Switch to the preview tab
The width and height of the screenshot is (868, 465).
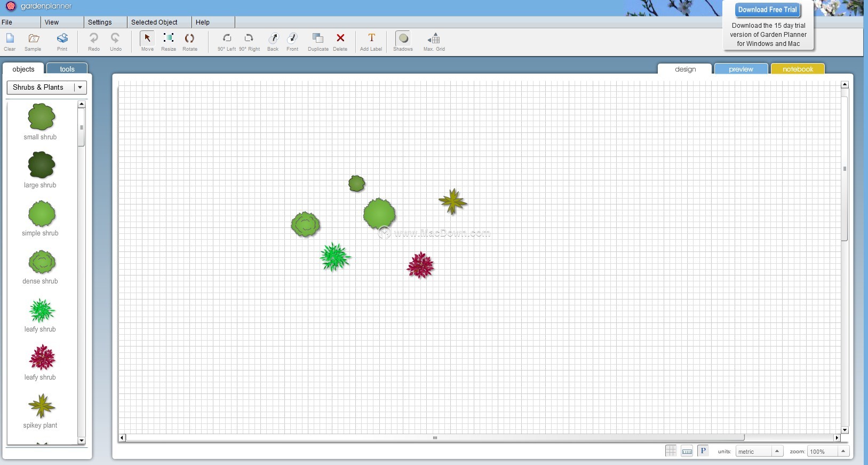(741, 69)
